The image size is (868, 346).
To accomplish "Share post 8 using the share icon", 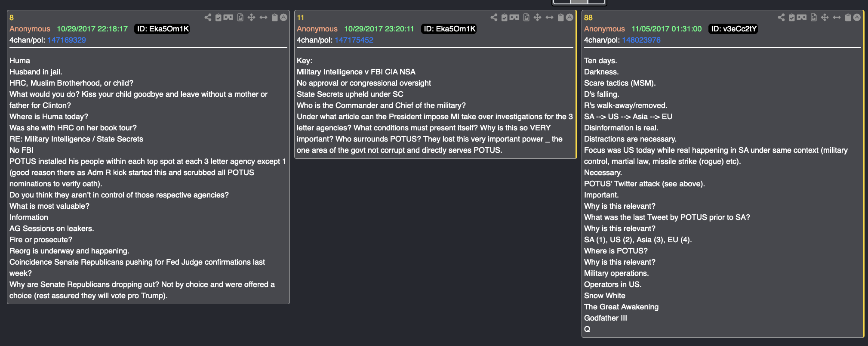I will coord(208,17).
